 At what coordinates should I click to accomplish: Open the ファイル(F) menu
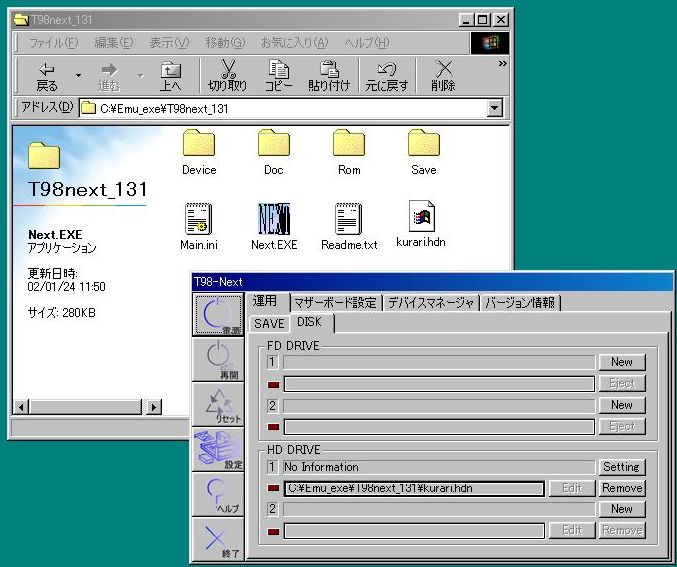54,42
